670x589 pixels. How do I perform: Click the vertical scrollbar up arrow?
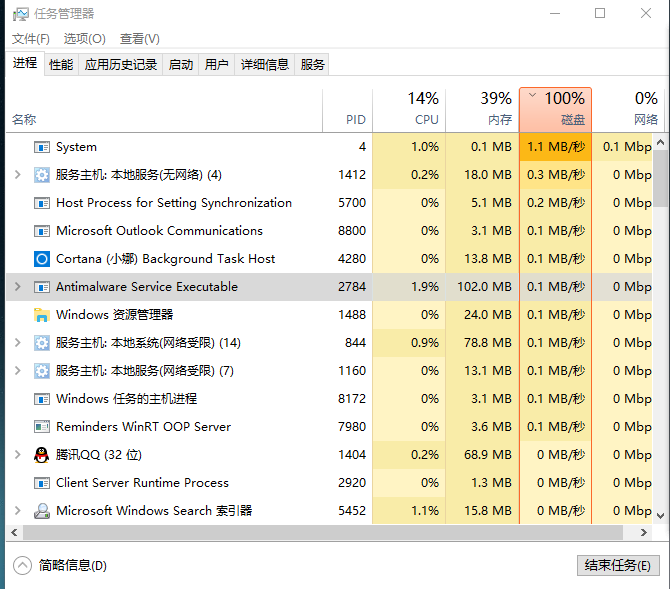pyautogui.click(x=661, y=143)
